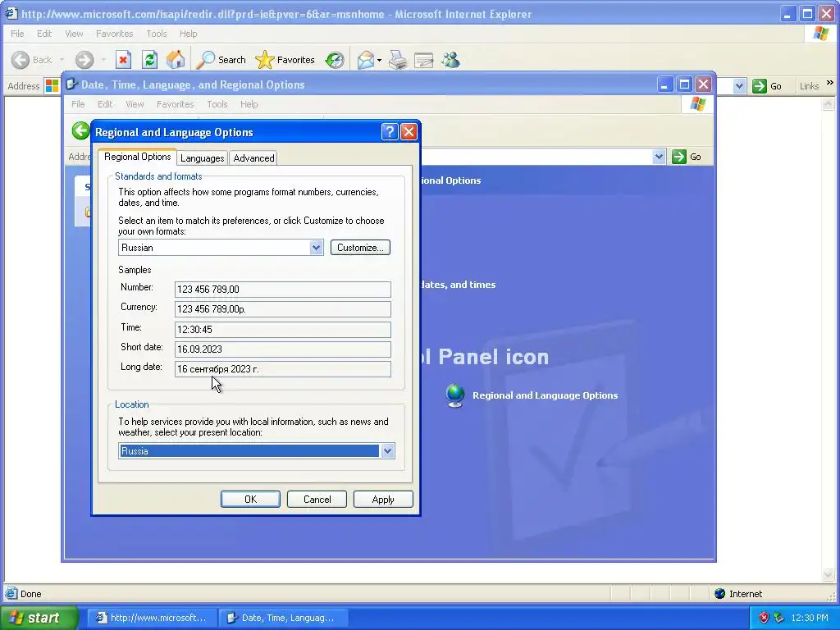Click the Home icon in IE toolbar
The width and height of the screenshot is (840, 630).
[x=176, y=59]
